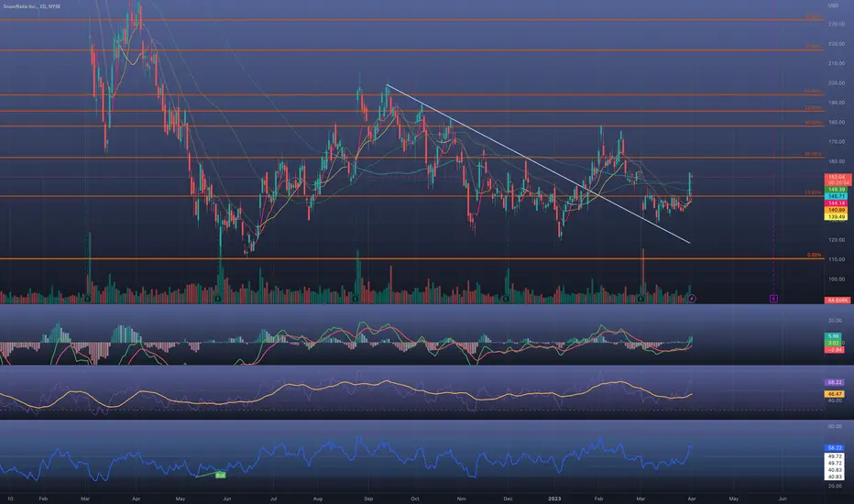The image size is (854, 504).
Task: Select the 0.00% Fibonacci level label
Action: point(815,255)
